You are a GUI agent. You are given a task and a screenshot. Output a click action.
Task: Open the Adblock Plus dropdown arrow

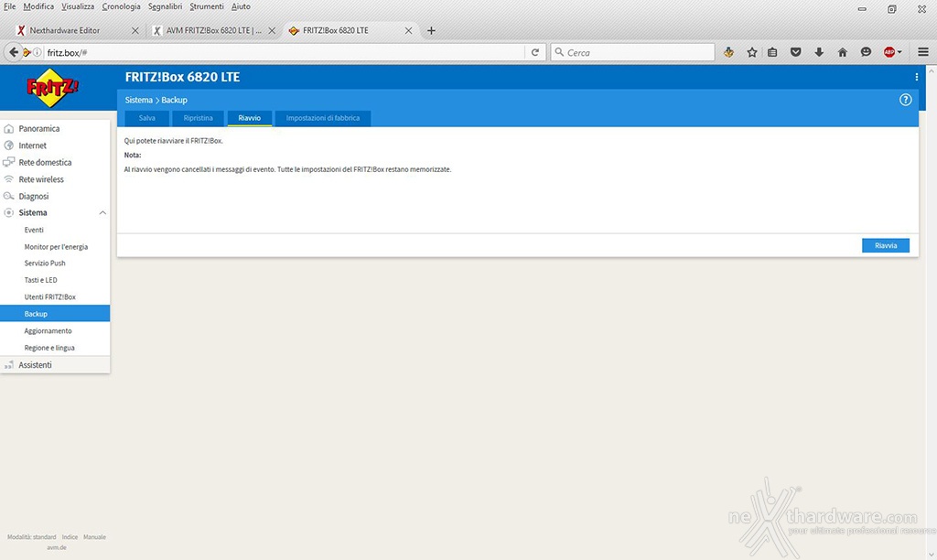point(899,52)
